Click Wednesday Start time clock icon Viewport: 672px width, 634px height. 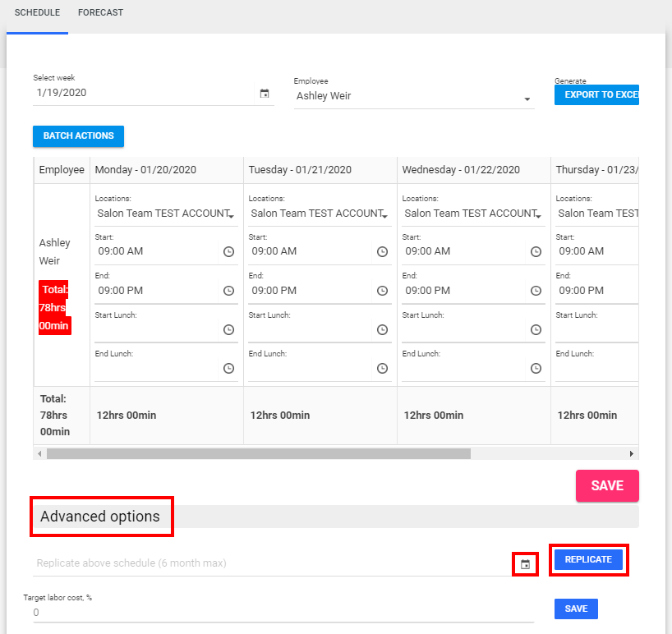point(536,251)
